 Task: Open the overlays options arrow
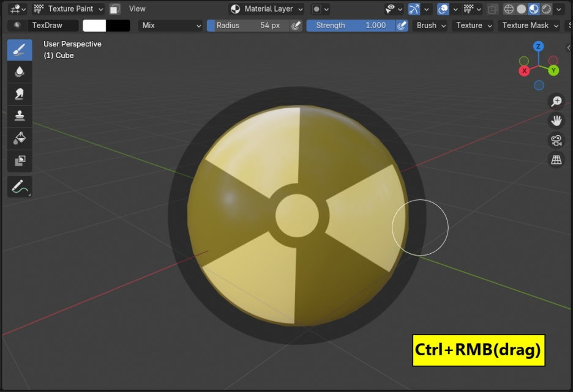[x=455, y=9]
